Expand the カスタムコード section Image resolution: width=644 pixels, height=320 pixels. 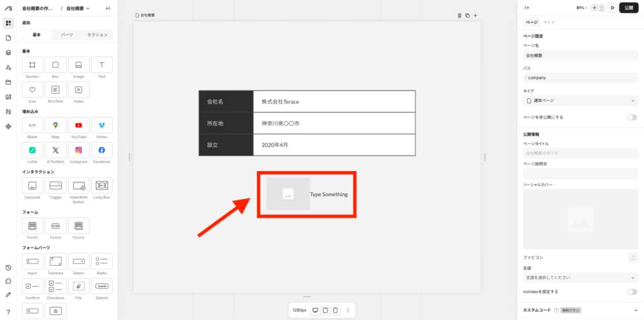click(x=635, y=310)
